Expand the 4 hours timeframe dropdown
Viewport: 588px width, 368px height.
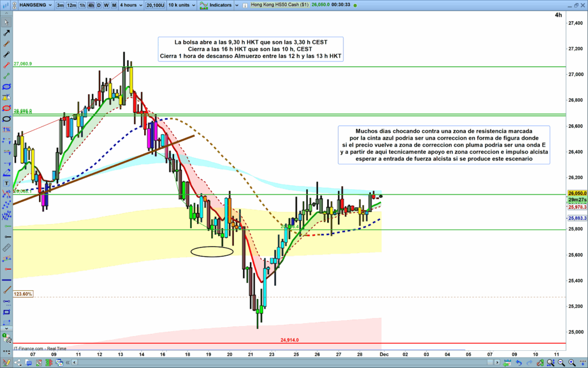click(130, 5)
